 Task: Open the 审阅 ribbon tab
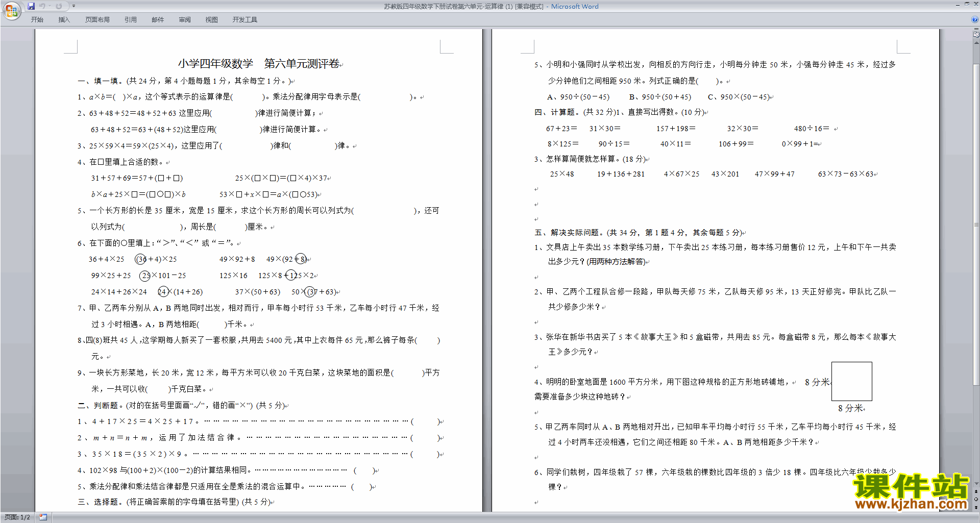tap(185, 20)
